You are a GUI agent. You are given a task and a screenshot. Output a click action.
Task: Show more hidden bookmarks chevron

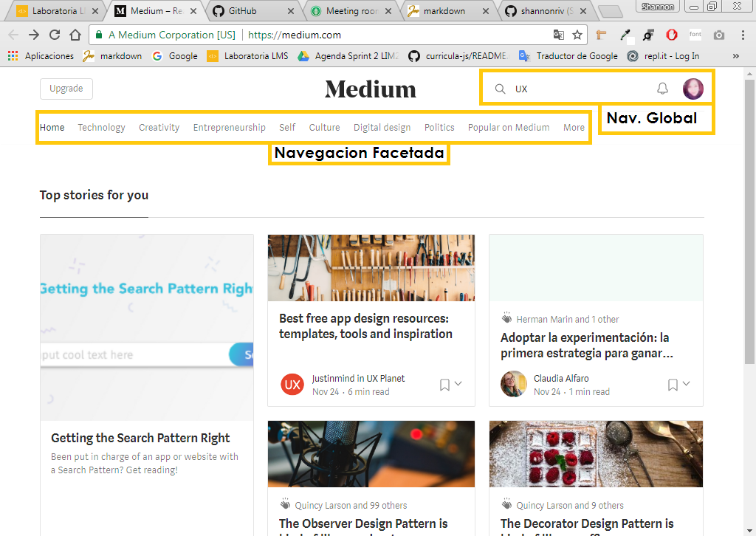coord(736,56)
